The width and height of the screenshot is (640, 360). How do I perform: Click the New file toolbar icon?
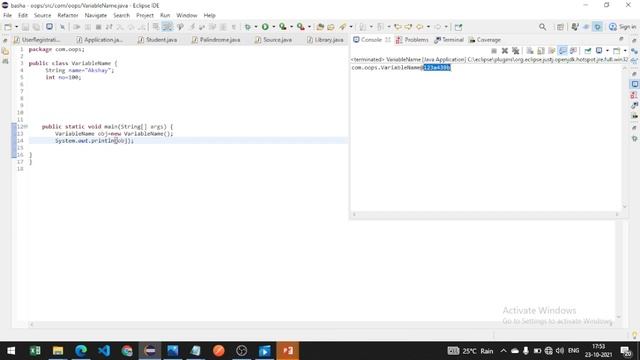click(8, 27)
